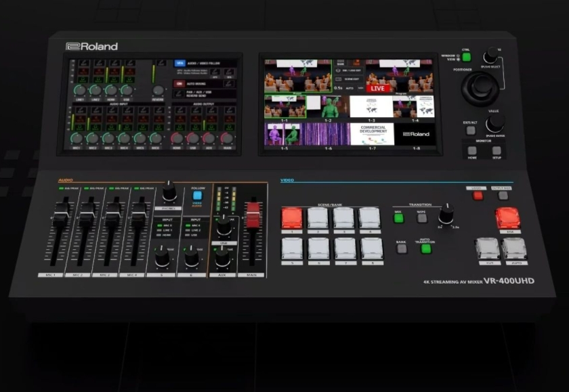The image size is (569, 392).
Task: Click the transition time knob next to WIPE
Action: pos(446,215)
